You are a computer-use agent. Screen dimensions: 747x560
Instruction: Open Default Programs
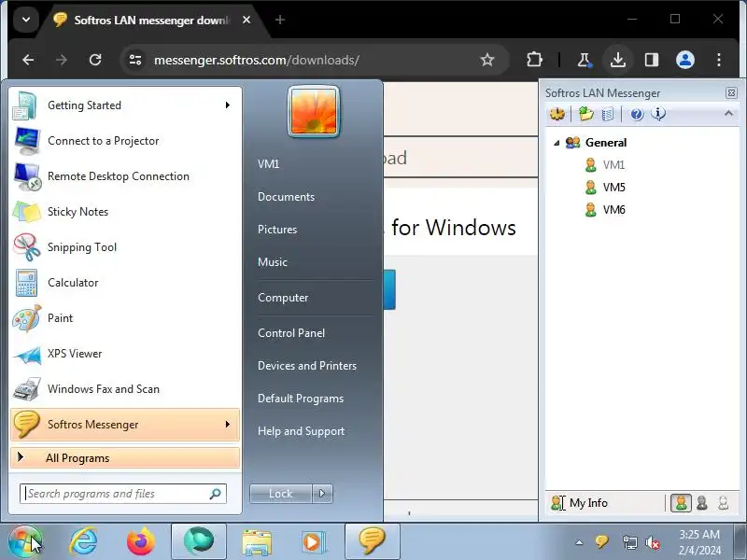pyautogui.click(x=301, y=399)
